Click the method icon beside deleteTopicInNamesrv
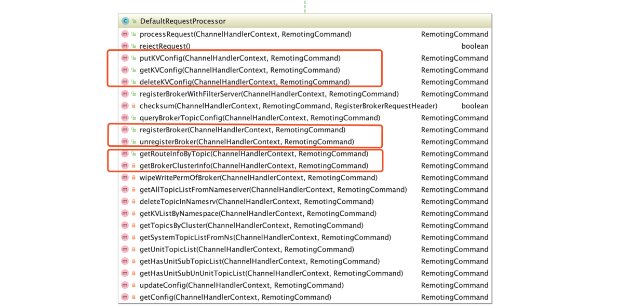644x307 pixels. point(125,201)
